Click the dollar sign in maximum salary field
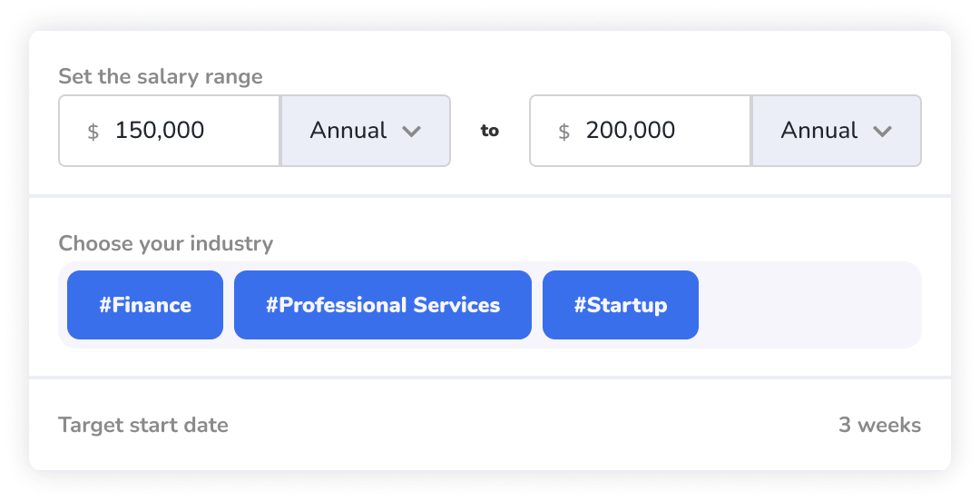This screenshot has height=501, width=980. [x=563, y=132]
